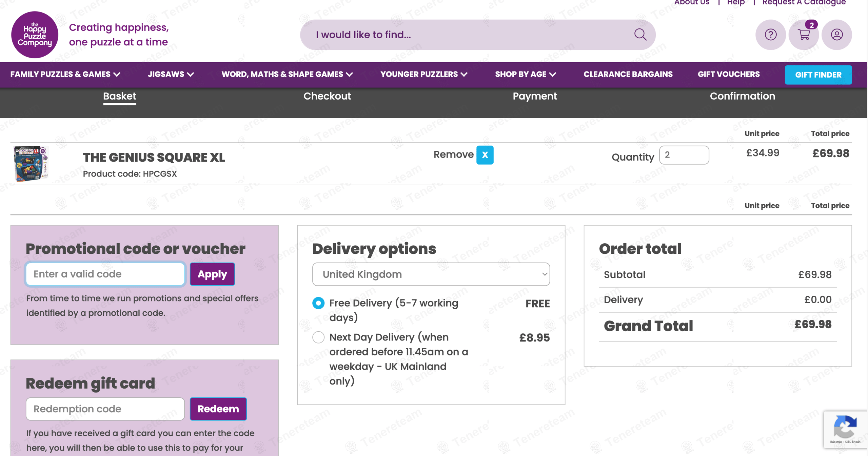Expand Family Puzzles & Games menu
The image size is (868, 456).
(65, 74)
